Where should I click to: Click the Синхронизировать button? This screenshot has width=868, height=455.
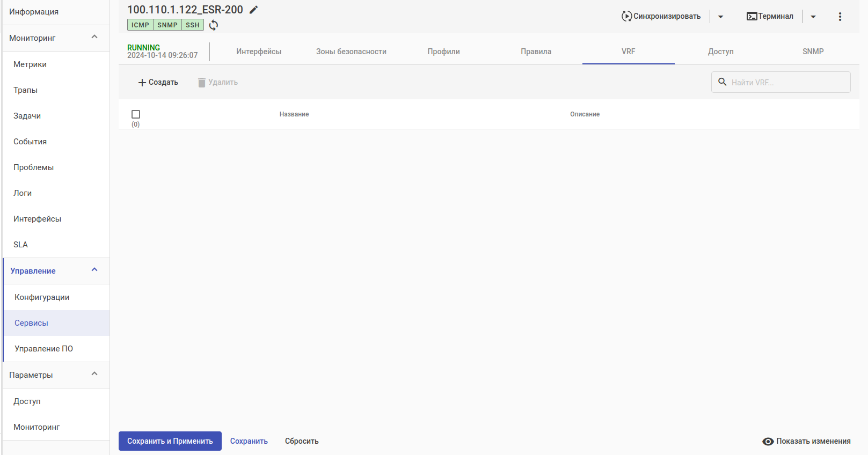click(661, 17)
